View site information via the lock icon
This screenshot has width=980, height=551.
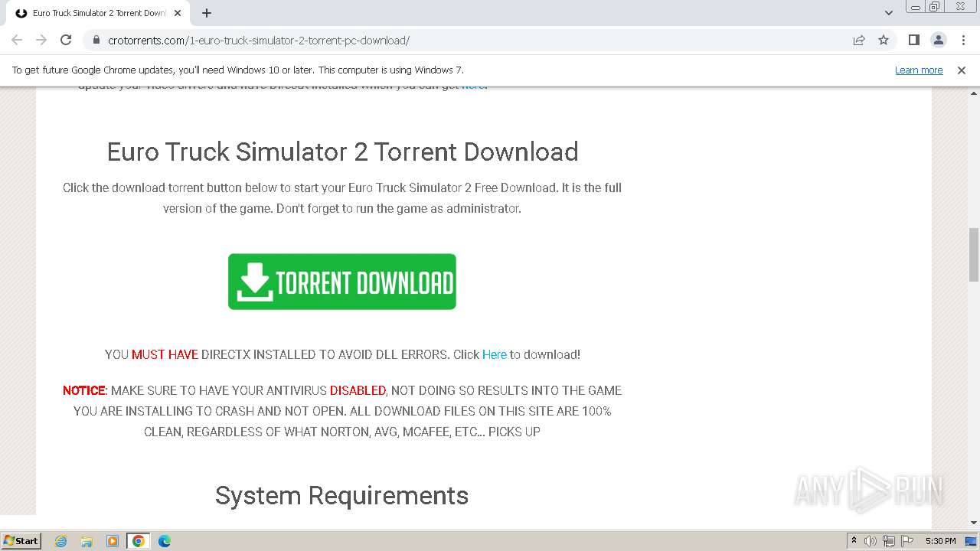pyautogui.click(x=96, y=40)
